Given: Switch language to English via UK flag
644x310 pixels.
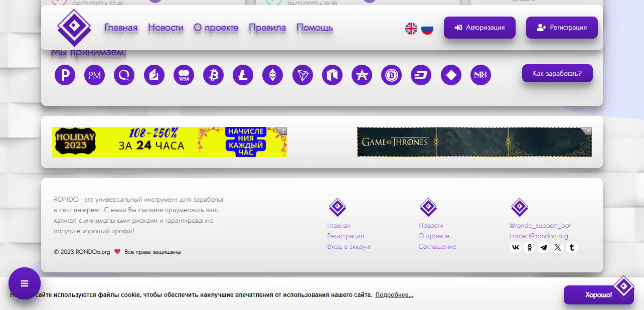Looking at the screenshot, I should point(411,29).
